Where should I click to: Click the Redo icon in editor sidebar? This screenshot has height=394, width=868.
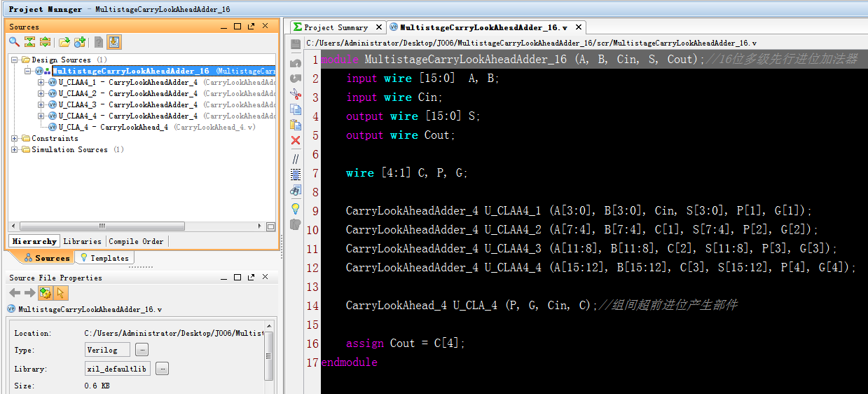tap(296, 79)
